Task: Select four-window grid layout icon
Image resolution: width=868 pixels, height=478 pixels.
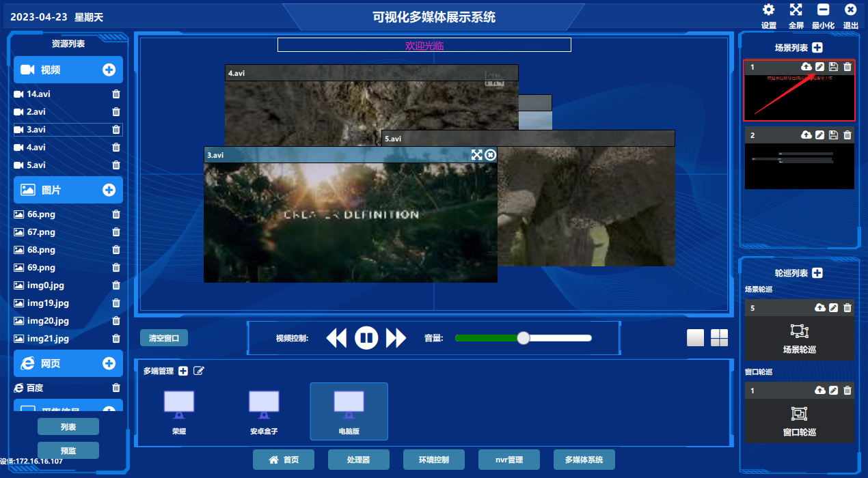Action: pos(720,338)
